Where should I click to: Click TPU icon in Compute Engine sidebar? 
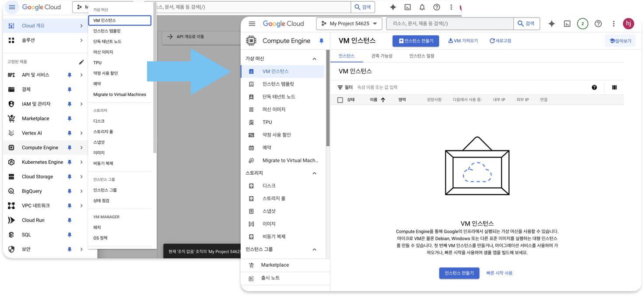pyautogui.click(x=251, y=123)
